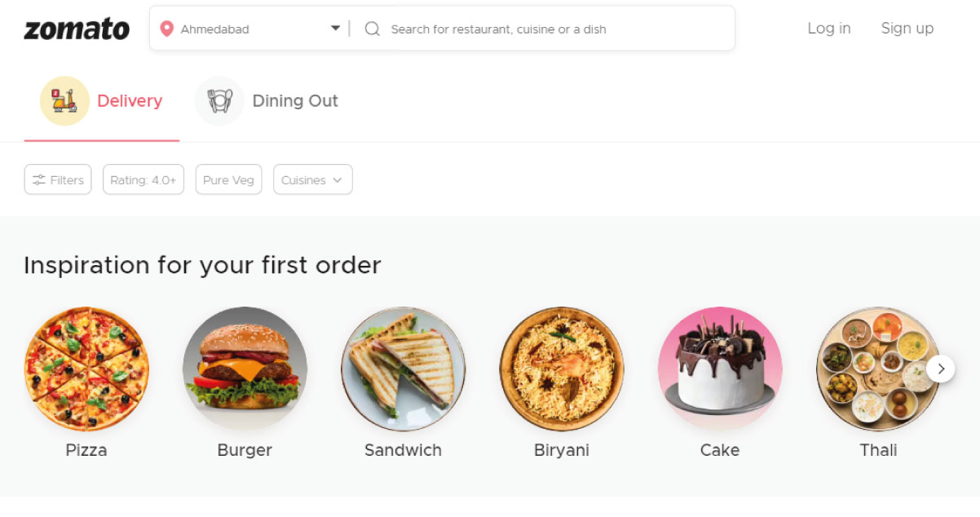The height and width of the screenshot is (517, 980).
Task: Show next food categories with arrow
Action: [941, 369]
